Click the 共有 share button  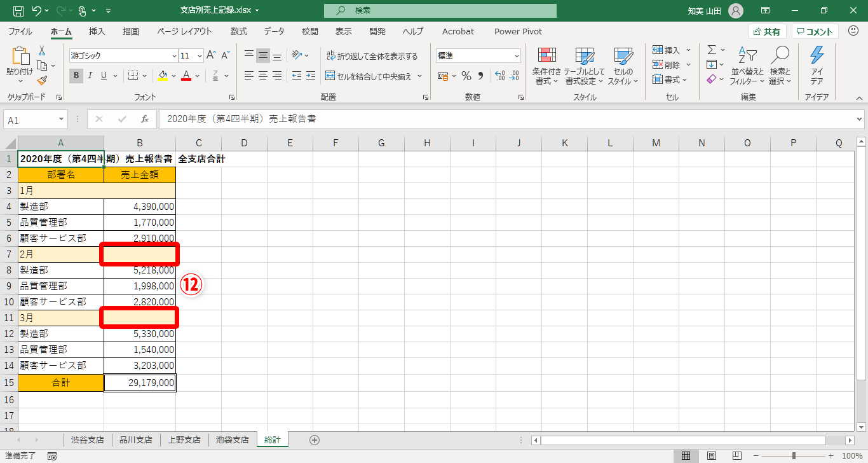[768, 32]
